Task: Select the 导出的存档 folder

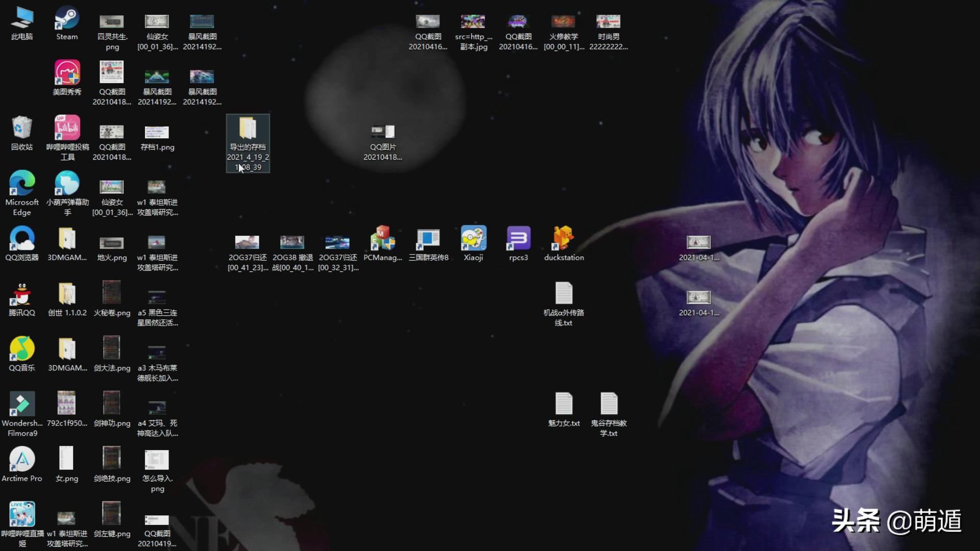Action: point(248,129)
